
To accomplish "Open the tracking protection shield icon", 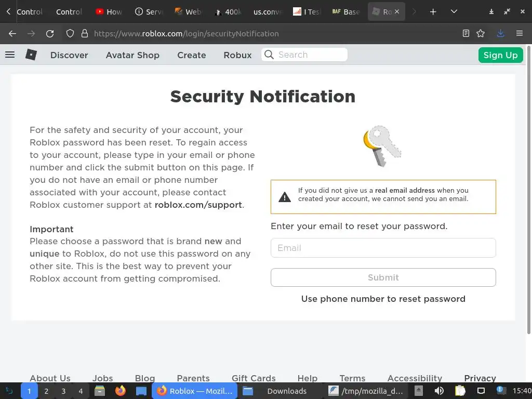I will (x=70, y=33).
